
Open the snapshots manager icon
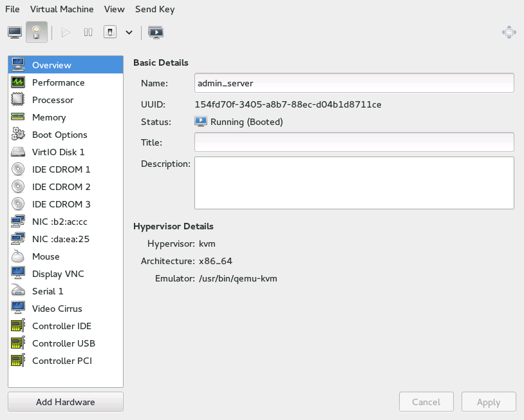tap(156, 32)
